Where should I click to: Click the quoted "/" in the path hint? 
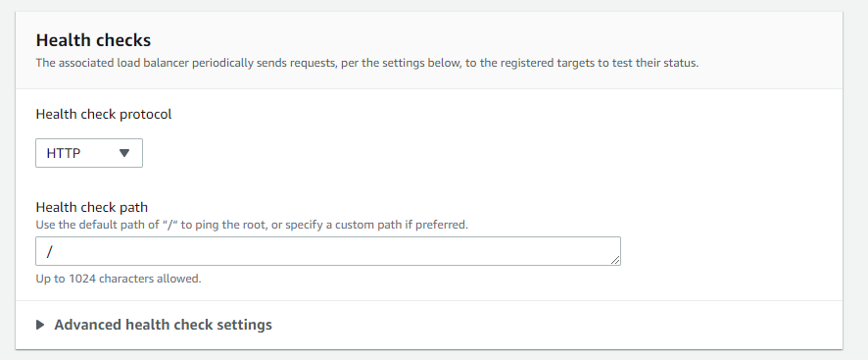click(169, 226)
